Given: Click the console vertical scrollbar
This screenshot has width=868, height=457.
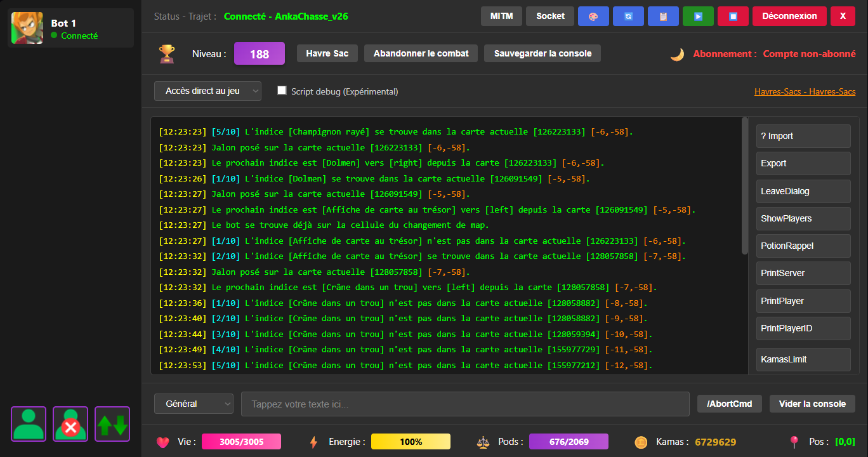Looking at the screenshot, I should [x=745, y=185].
